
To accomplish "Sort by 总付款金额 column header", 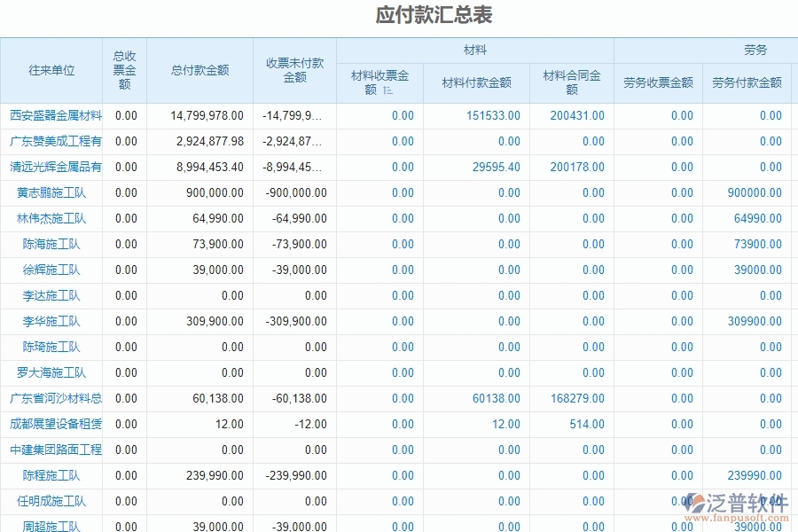I will [199, 70].
